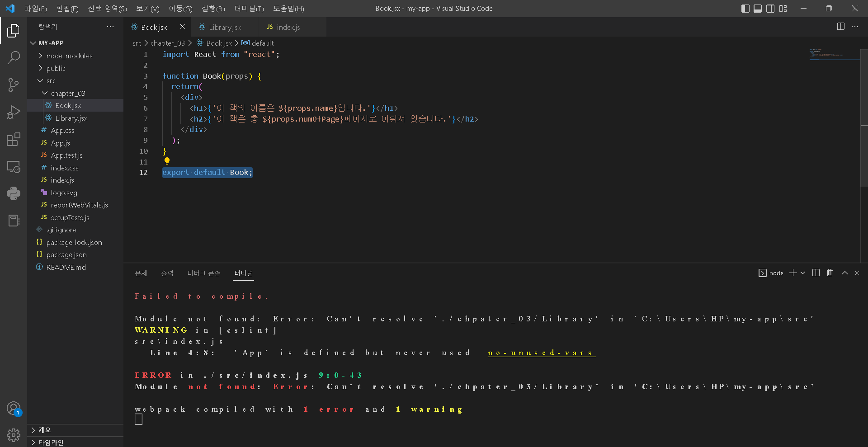868x447 pixels.
Task: Expand the 개요 outline section
Action: point(75,430)
